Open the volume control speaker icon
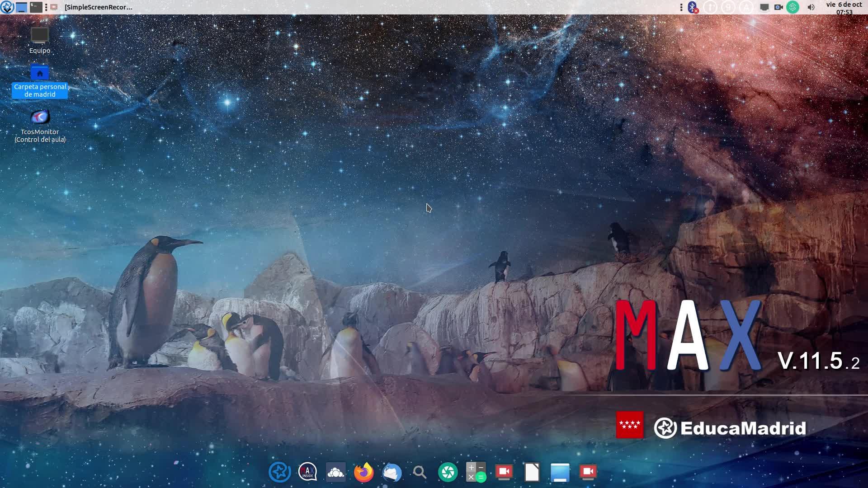Image resolution: width=868 pixels, height=488 pixels. click(x=811, y=7)
